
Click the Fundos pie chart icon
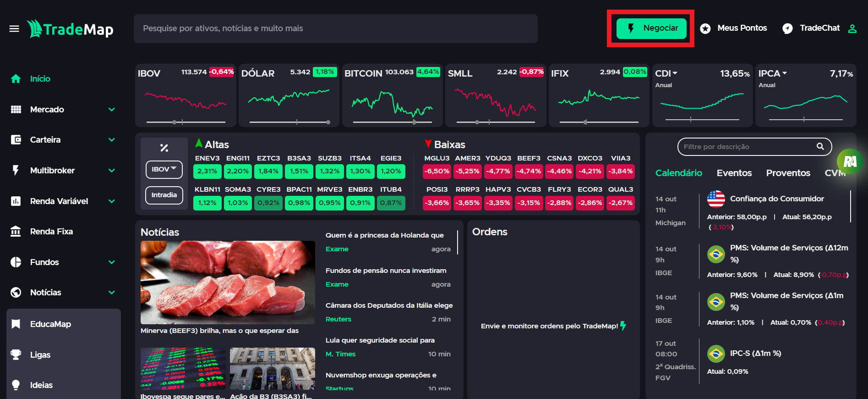16,262
